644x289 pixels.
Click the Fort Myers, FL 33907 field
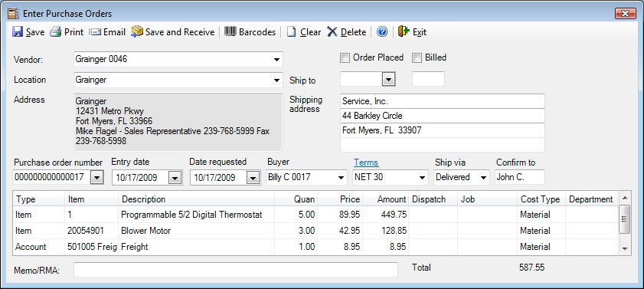coord(443,130)
